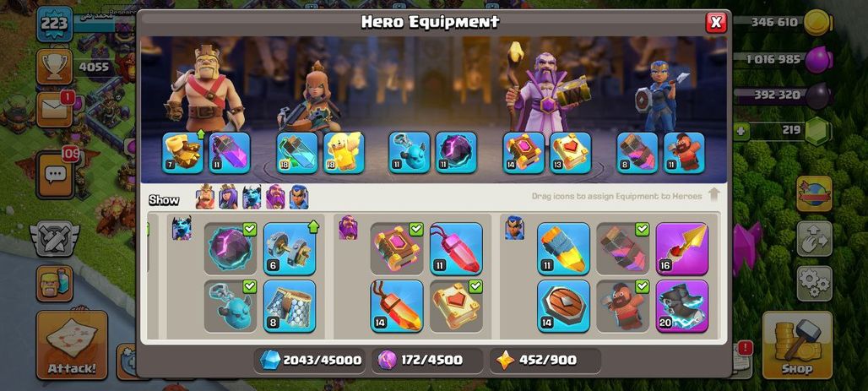Image resolution: width=868 pixels, height=391 pixels.
Task: Open the Rocket Spear equipment level 16
Action: (682, 248)
